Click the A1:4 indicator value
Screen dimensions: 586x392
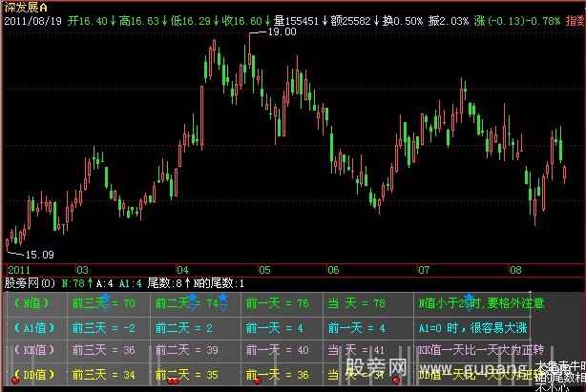point(131,283)
